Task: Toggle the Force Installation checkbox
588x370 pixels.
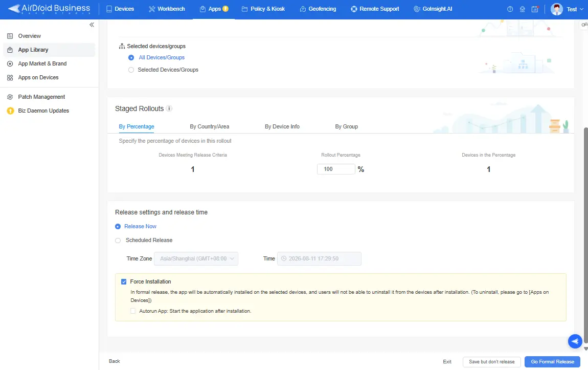Action: click(124, 282)
